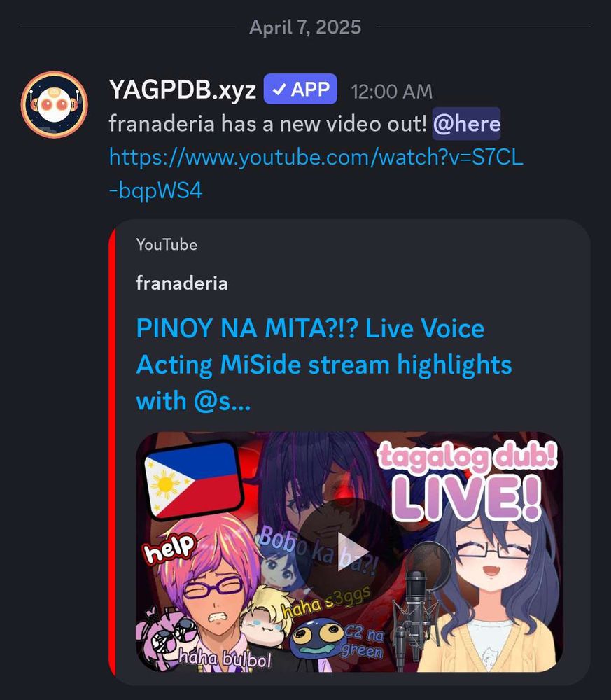Open the YAGPDB.xyz bot avatar

pyautogui.click(x=55, y=104)
